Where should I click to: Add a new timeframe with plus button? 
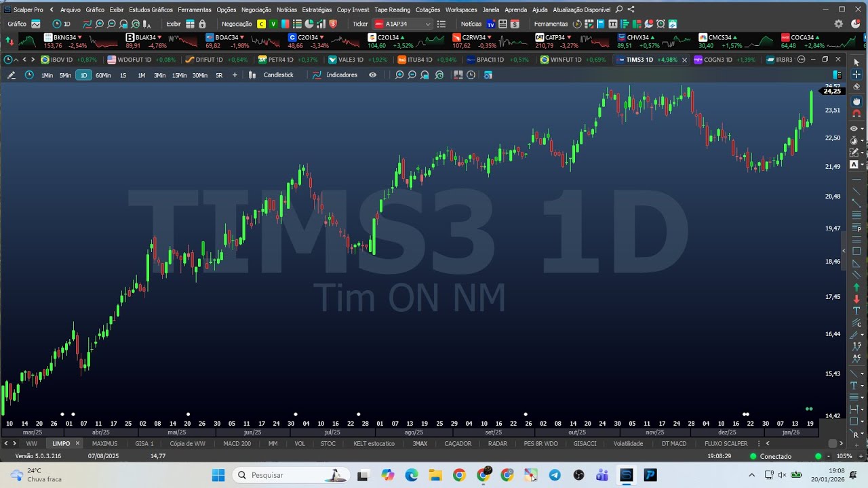235,75
